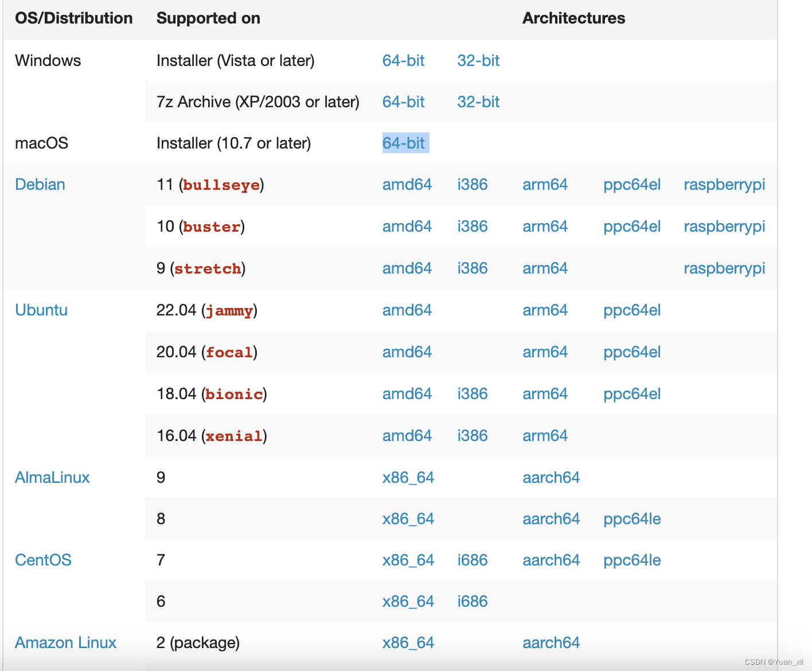
Task: Download Debian 11 bullseye raspberrypi package
Action: (x=724, y=185)
